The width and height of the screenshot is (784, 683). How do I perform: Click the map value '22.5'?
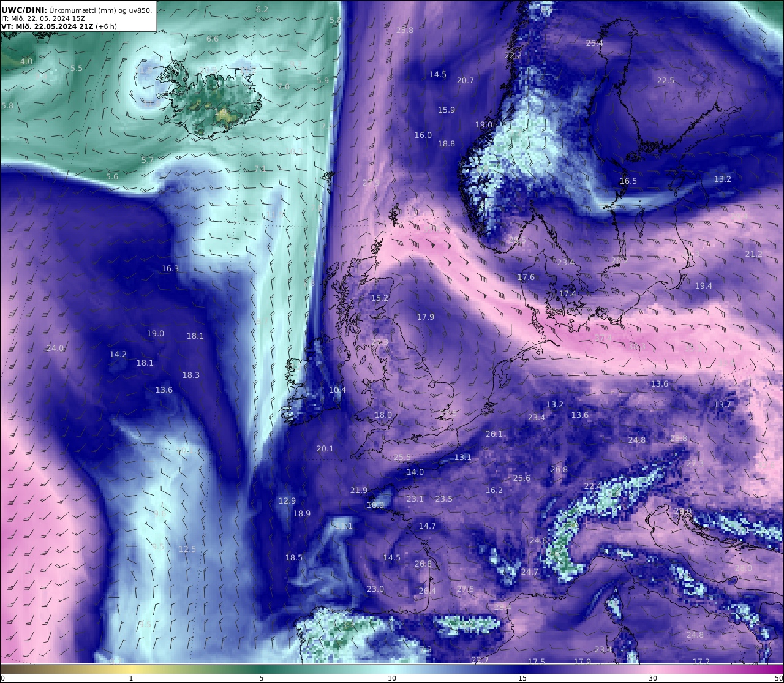(x=666, y=80)
